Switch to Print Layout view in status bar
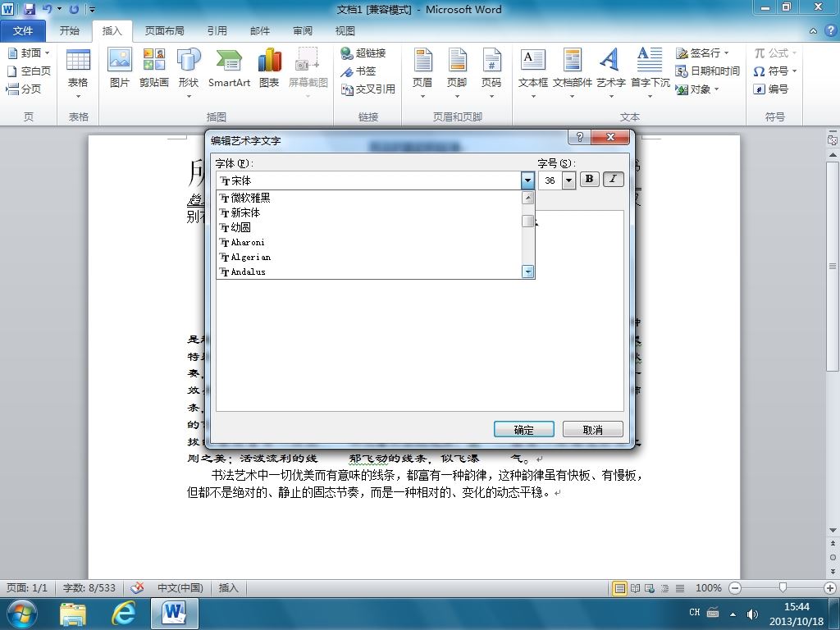Viewport: 840px width, 630px height. click(x=620, y=588)
